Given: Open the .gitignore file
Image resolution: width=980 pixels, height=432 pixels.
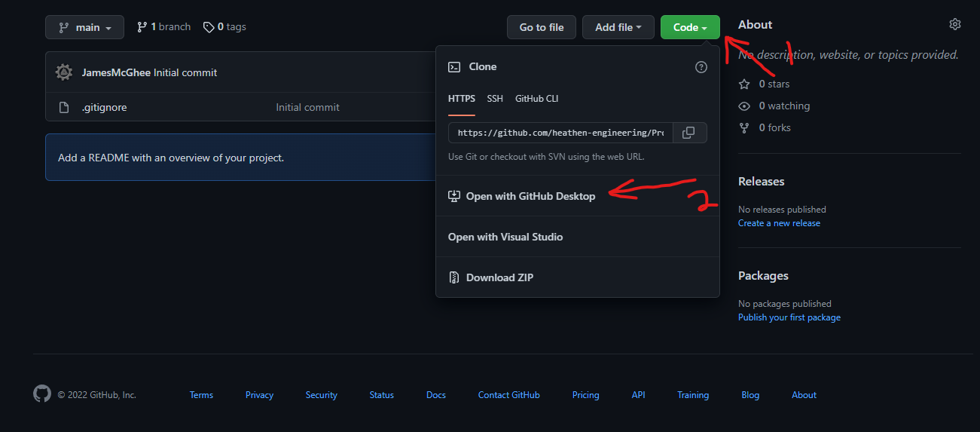Looking at the screenshot, I should pyautogui.click(x=104, y=107).
